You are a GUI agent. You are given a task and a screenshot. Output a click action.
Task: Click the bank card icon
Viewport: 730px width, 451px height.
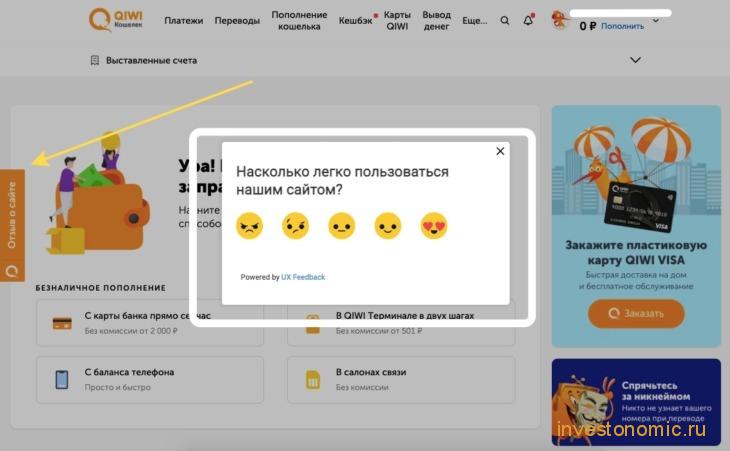point(62,323)
